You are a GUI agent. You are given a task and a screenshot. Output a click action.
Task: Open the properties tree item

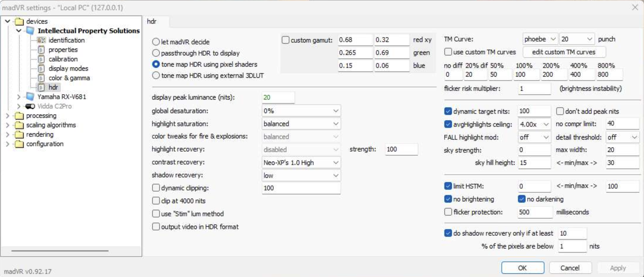pos(63,50)
